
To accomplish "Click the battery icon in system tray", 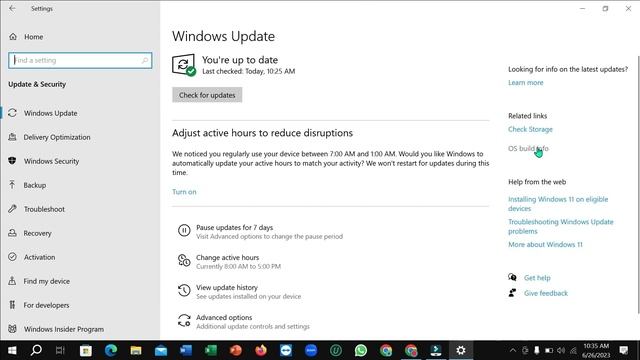I will [x=549, y=350].
